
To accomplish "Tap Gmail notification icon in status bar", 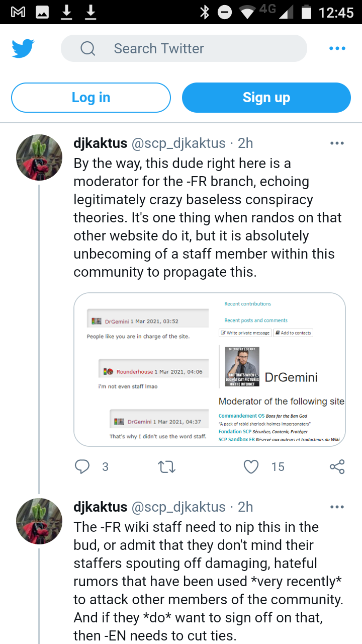I will click(x=18, y=12).
